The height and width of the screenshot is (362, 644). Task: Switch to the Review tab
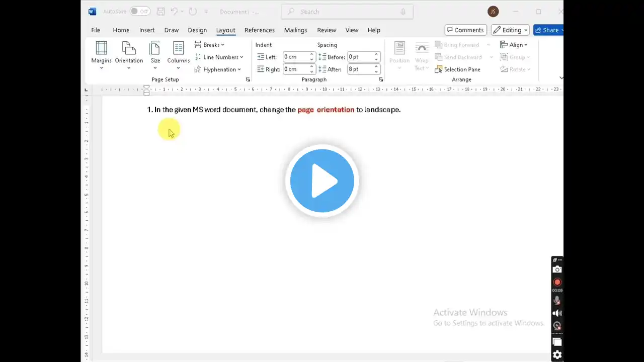tap(327, 30)
